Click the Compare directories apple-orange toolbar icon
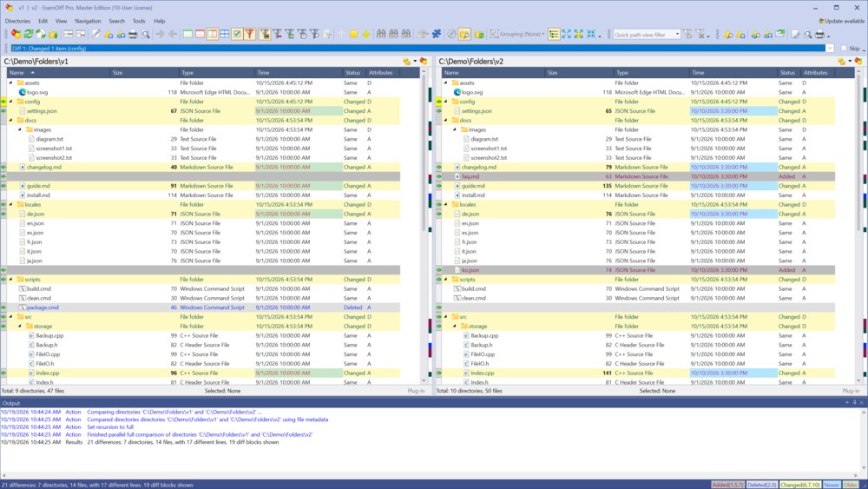The width and height of the screenshot is (868, 489). 16,35
